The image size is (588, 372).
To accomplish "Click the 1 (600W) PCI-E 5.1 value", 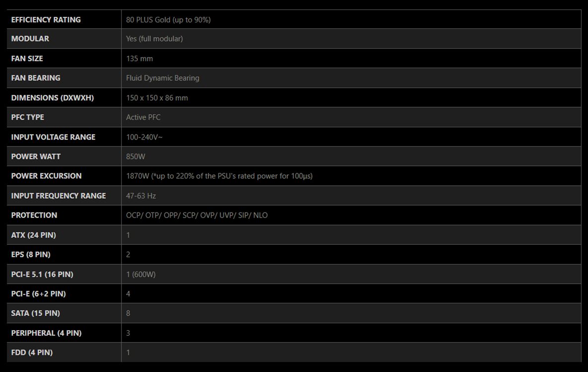I will [x=141, y=274].
